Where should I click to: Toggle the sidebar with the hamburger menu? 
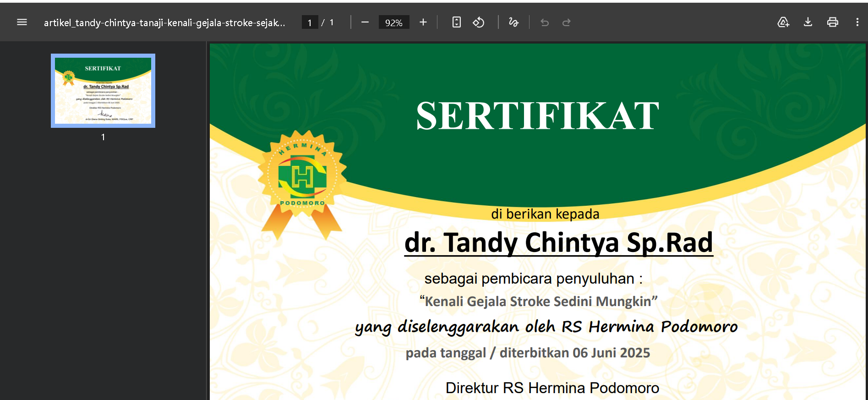(x=22, y=22)
